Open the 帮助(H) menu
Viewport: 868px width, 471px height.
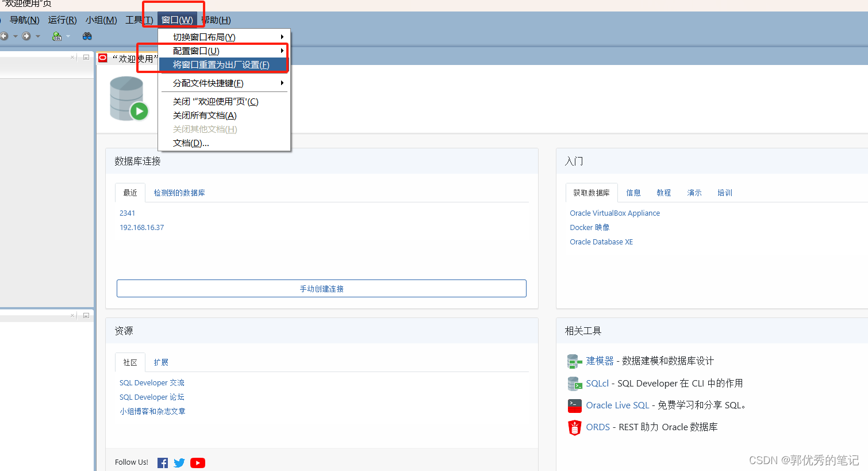[x=216, y=20]
